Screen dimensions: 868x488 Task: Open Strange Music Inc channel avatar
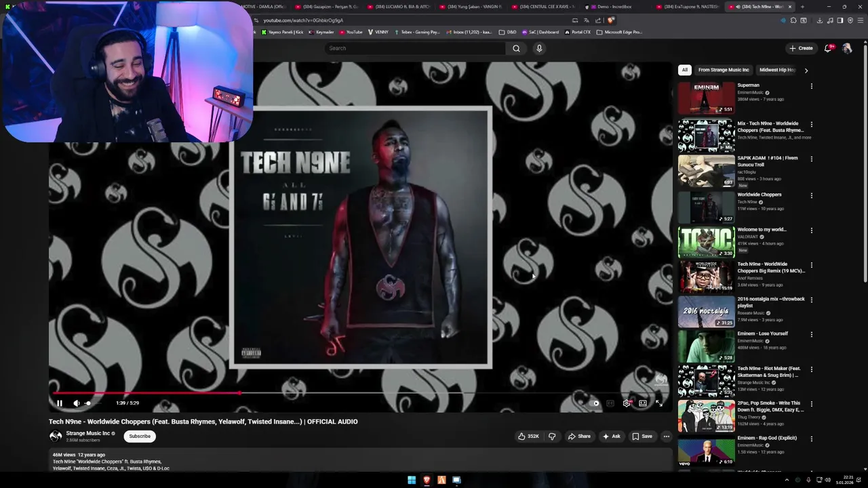(x=56, y=436)
